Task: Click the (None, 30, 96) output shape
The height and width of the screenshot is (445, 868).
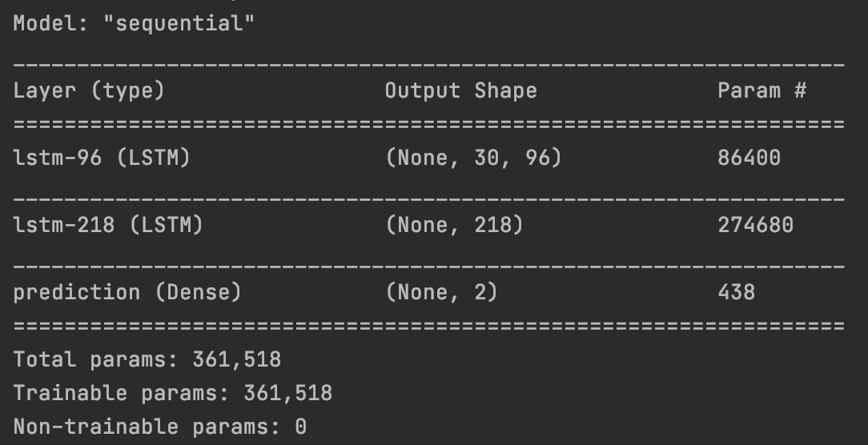Action: tap(473, 158)
